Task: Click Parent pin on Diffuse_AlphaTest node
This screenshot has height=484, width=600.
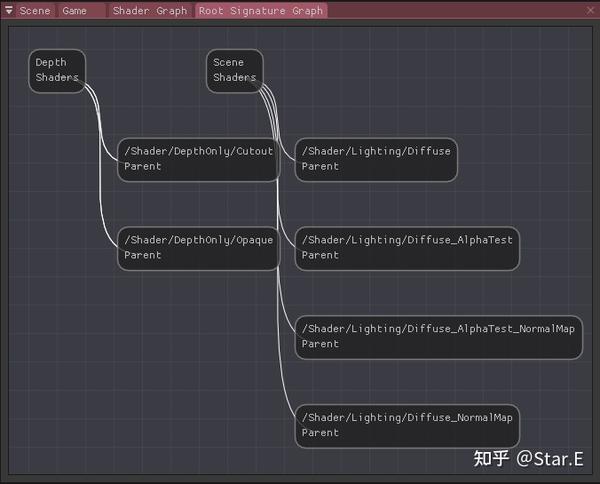Action: 321,256
